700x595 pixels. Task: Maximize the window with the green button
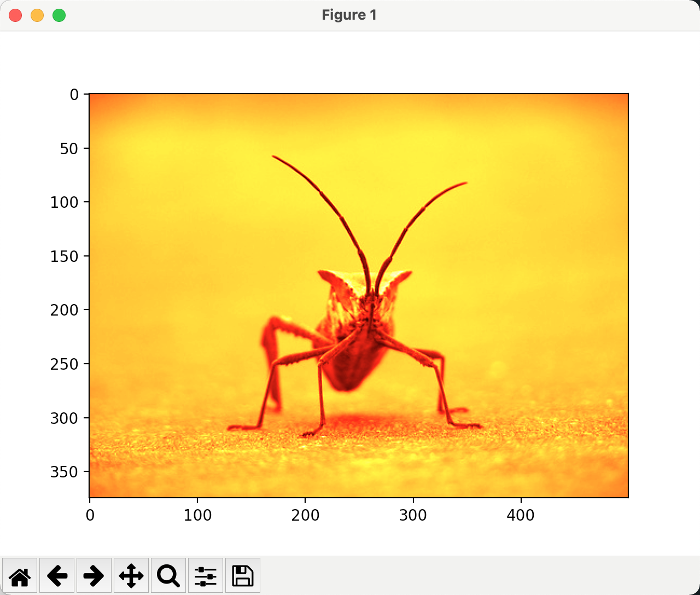click(59, 15)
